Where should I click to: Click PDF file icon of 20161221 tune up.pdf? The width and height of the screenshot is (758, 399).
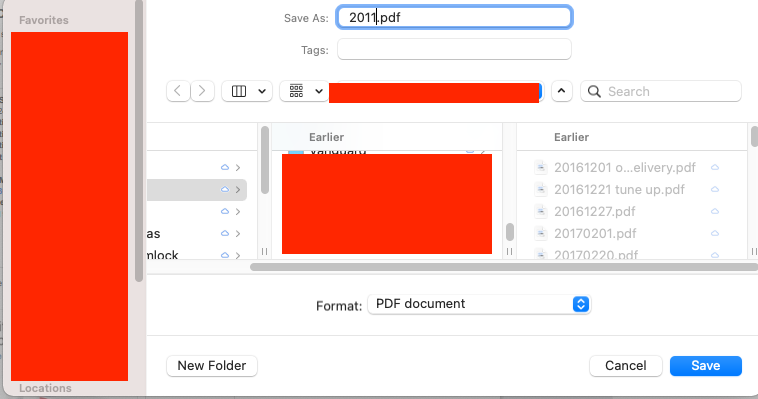541,190
